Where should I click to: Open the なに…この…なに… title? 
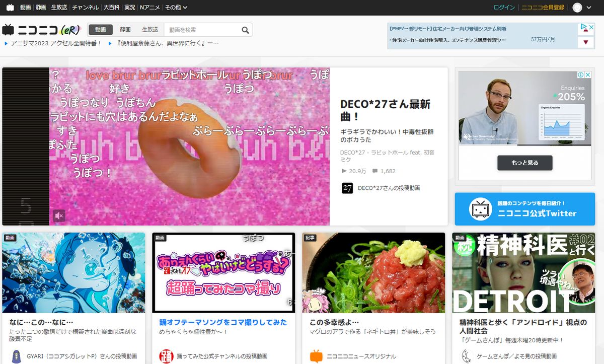pos(42,322)
